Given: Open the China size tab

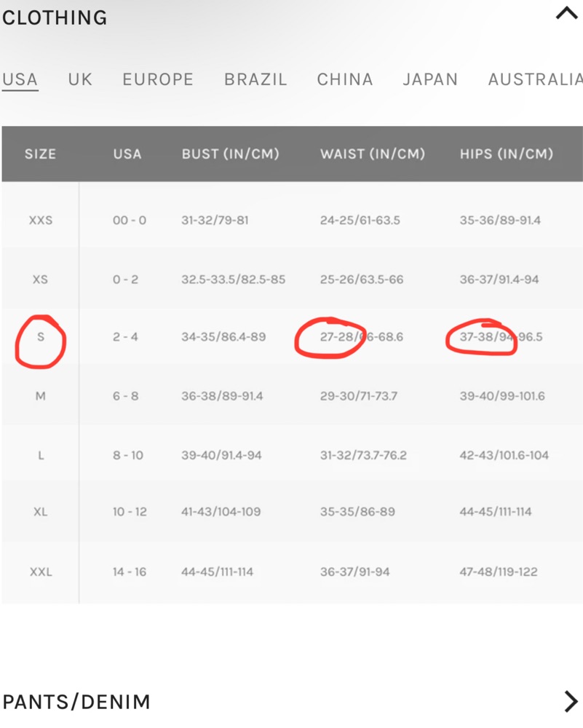Looking at the screenshot, I should point(345,79).
